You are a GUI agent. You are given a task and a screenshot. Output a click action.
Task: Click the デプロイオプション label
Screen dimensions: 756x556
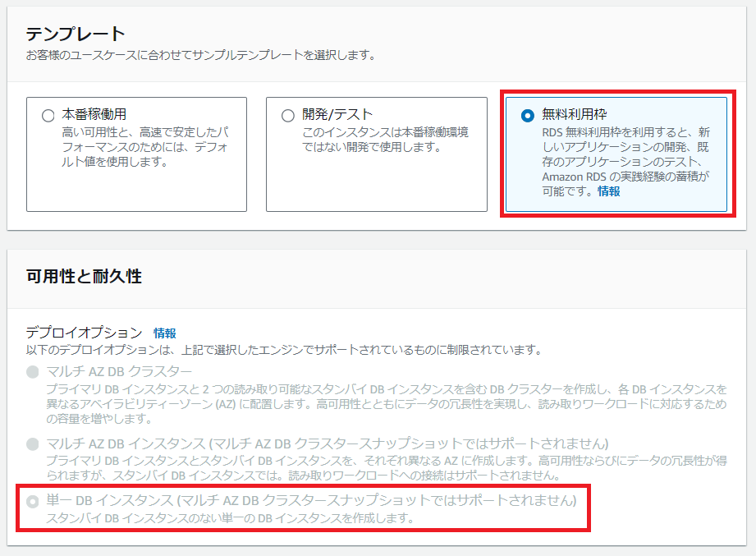pos(84,333)
